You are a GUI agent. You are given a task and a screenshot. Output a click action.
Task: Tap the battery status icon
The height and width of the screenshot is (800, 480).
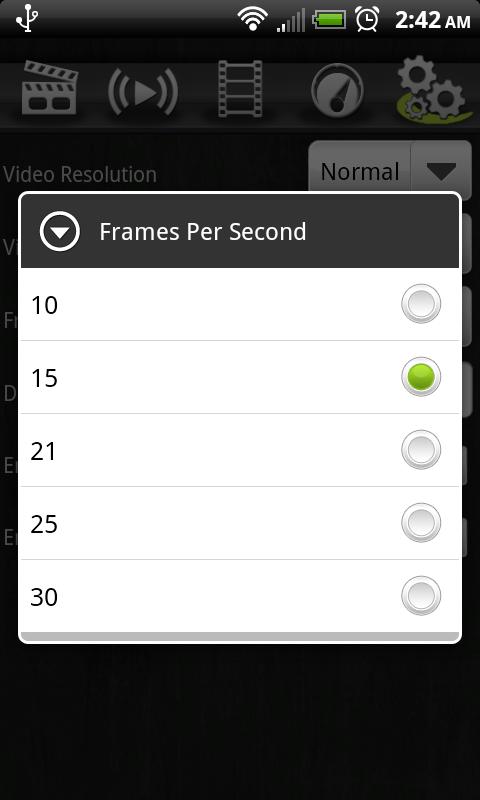pyautogui.click(x=329, y=20)
